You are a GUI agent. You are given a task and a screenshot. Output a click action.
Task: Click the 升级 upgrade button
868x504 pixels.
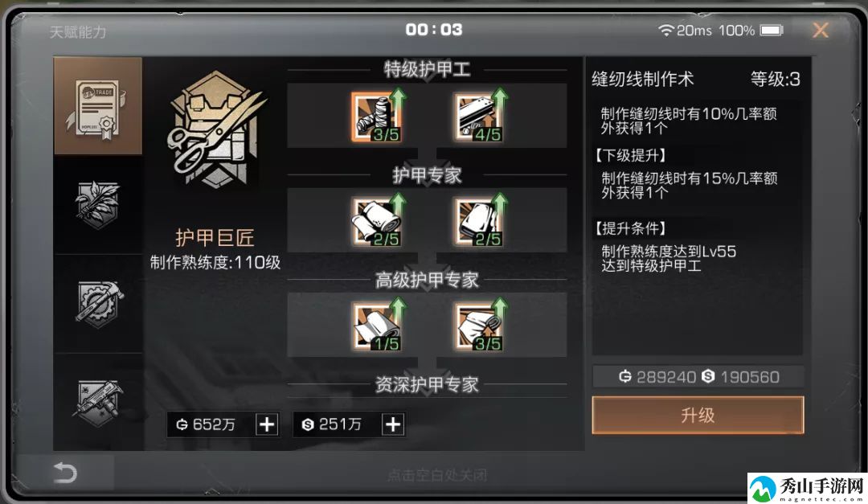(698, 415)
